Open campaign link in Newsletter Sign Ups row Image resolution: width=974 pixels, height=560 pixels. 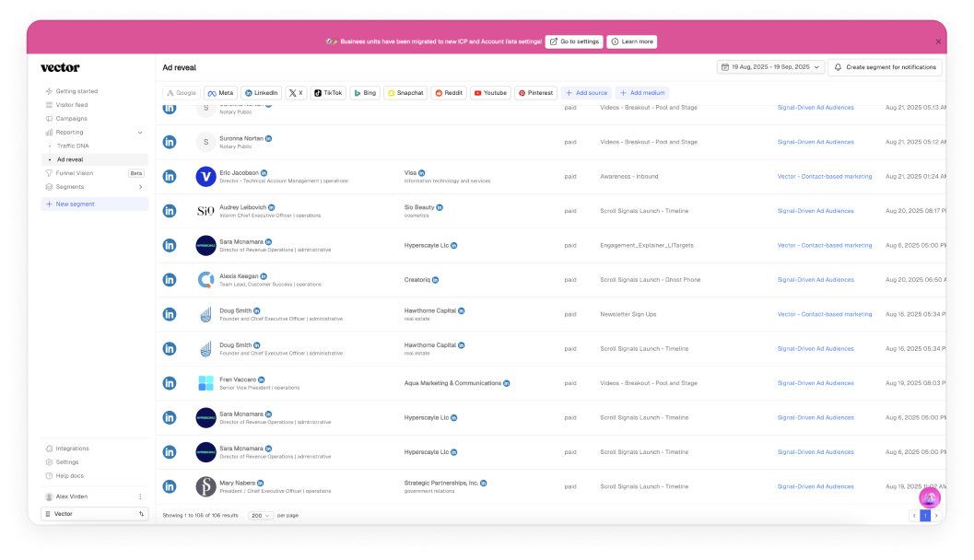[825, 314]
